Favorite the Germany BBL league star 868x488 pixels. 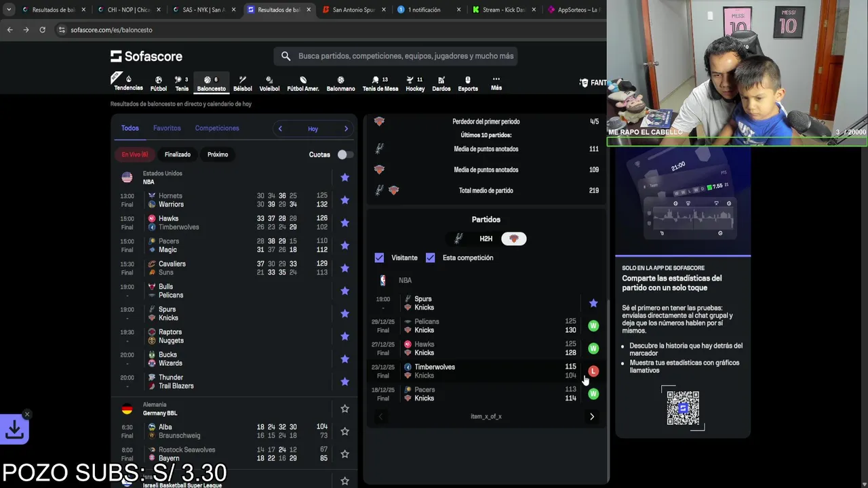point(344,409)
